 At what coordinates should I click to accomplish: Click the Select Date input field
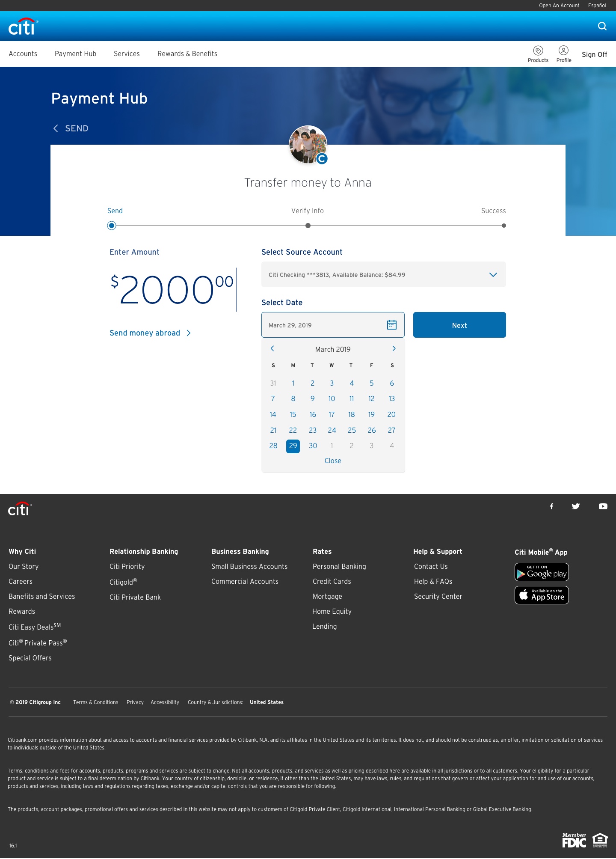point(333,325)
